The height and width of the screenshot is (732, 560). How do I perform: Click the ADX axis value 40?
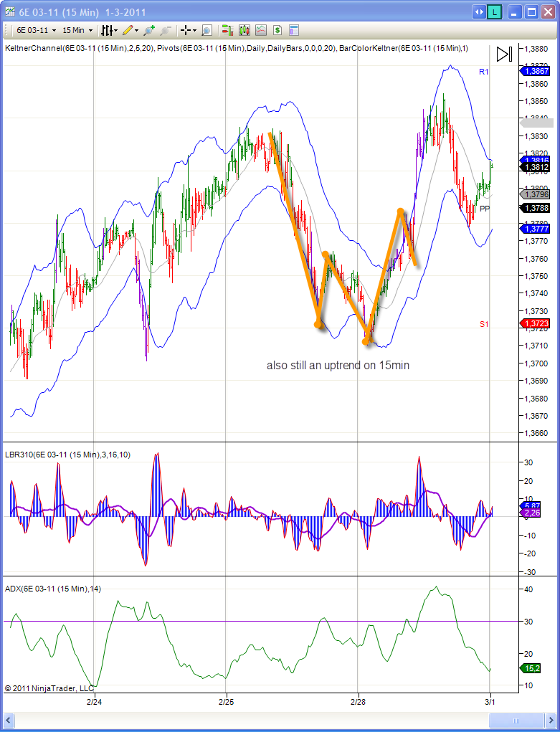tap(528, 589)
